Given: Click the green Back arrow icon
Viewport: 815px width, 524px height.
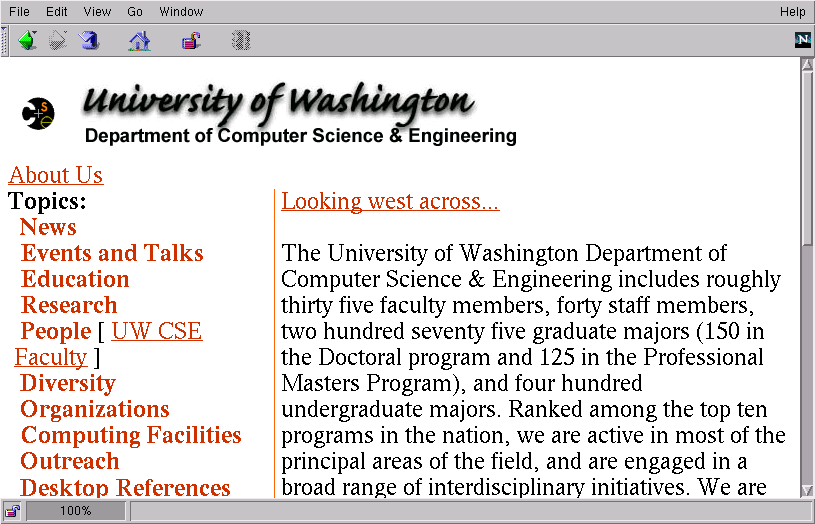Looking at the screenshot, I should [x=28, y=40].
